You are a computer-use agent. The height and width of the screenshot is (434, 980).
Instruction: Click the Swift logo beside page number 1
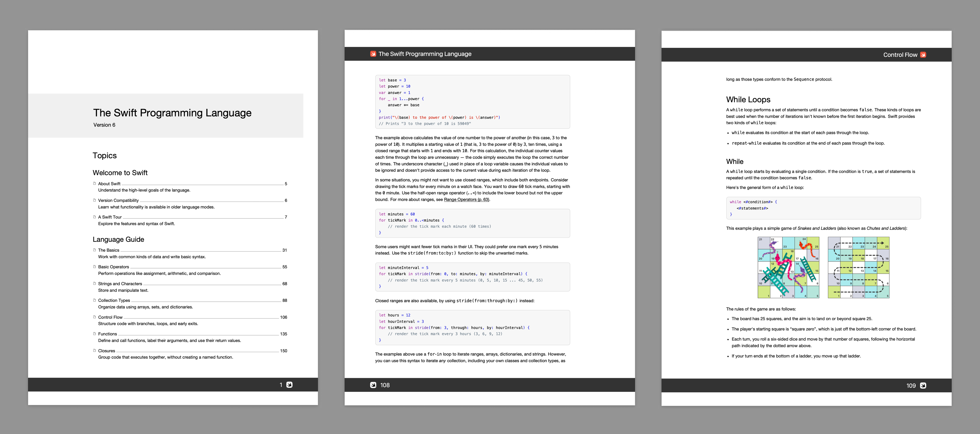[290, 385]
